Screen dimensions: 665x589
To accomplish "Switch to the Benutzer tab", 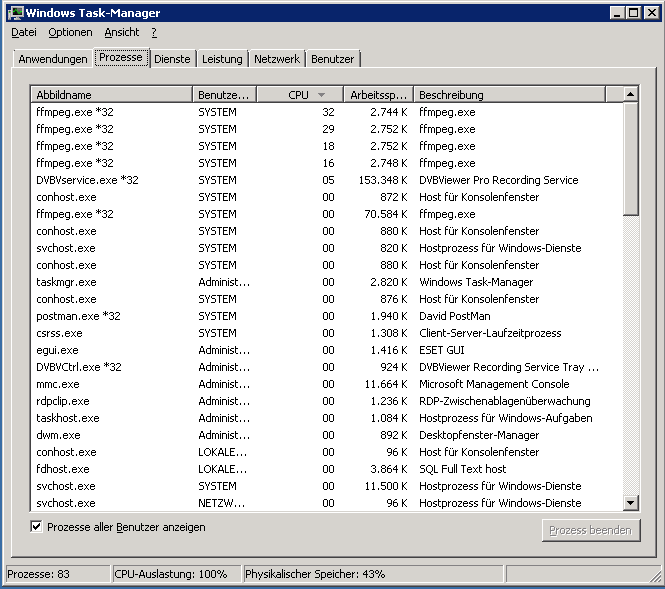I will pos(332,59).
